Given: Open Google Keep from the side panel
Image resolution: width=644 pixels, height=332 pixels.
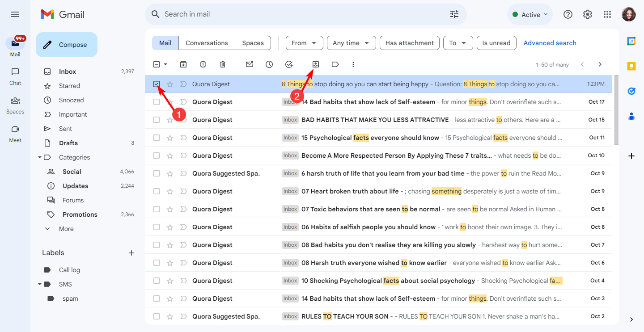Looking at the screenshot, I should click(x=631, y=66).
